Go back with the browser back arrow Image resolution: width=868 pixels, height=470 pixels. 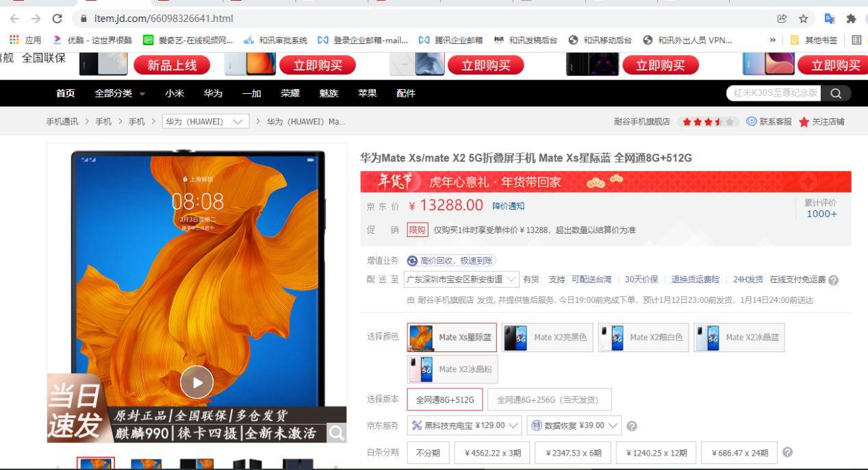15,18
